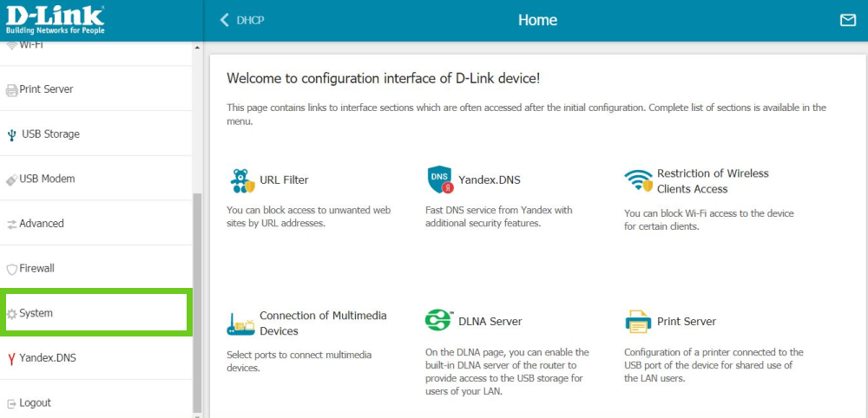Click the Print Server printer icon
Viewport: 868px width, 418px height.
(x=638, y=322)
